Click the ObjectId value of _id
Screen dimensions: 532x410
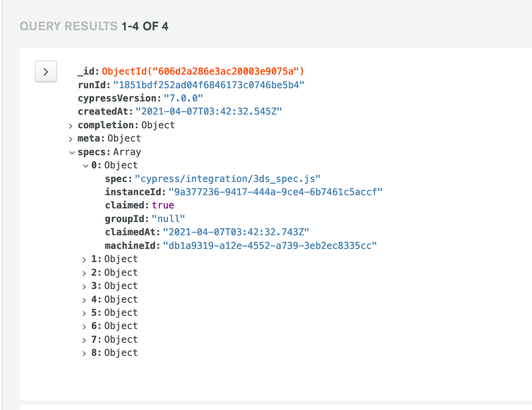[203, 71]
